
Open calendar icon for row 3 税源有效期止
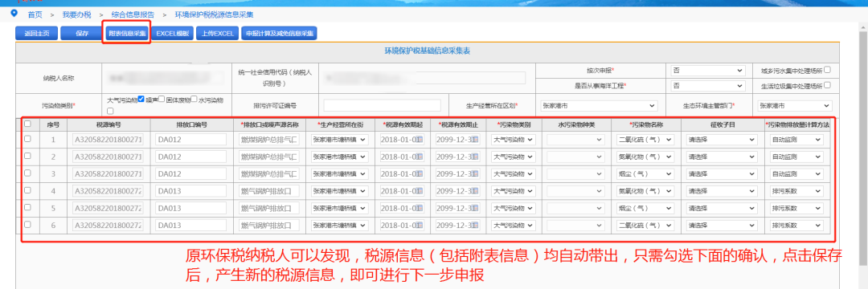click(x=476, y=174)
